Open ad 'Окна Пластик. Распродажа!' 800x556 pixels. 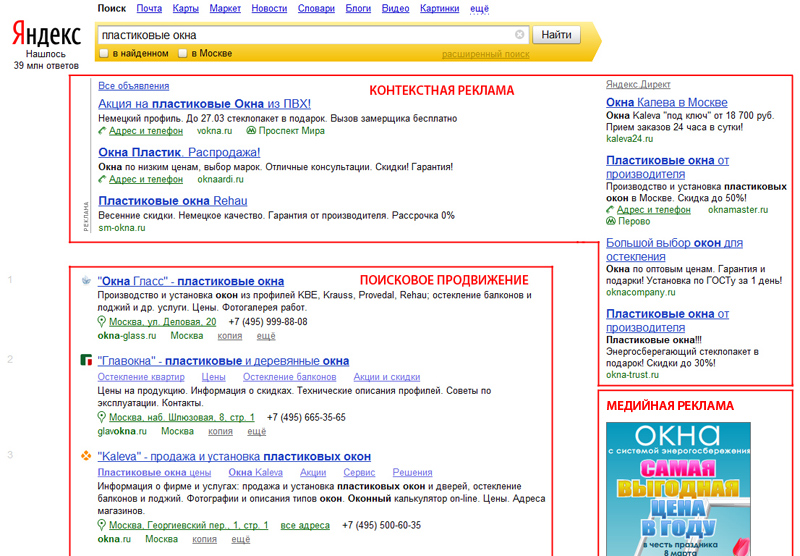tap(179, 152)
